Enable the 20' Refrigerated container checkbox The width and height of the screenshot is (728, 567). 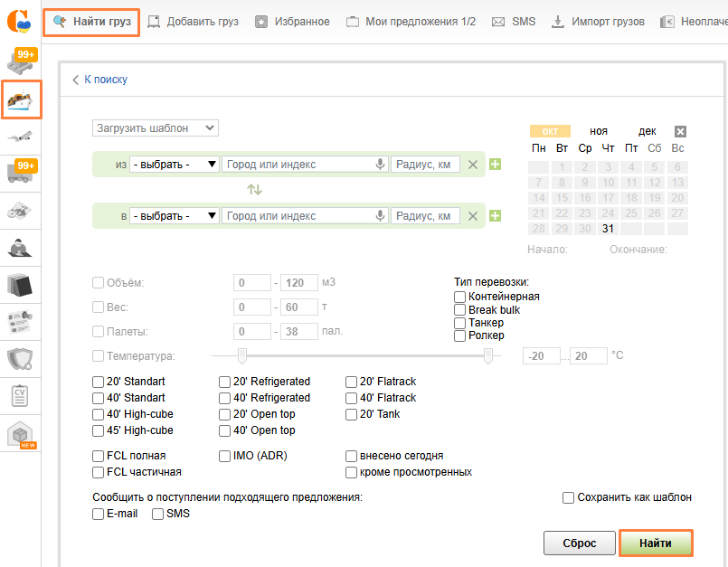click(224, 382)
